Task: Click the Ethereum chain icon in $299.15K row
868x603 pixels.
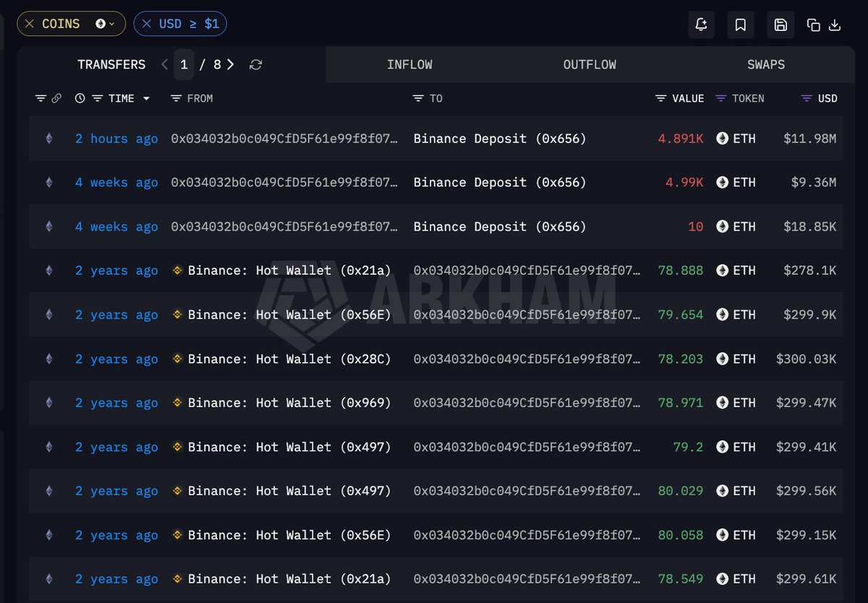Action: pyautogui.click(x=49, y=535)
